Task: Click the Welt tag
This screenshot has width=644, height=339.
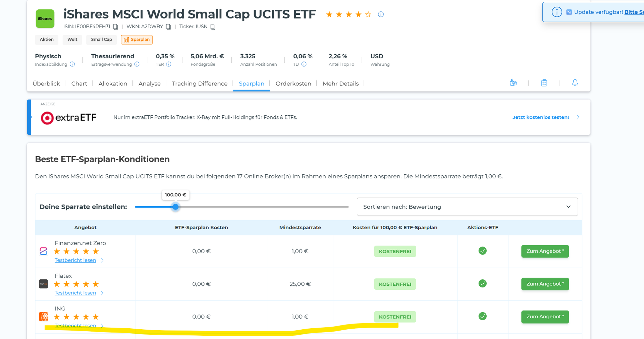Action: click(x=72, y=40)
